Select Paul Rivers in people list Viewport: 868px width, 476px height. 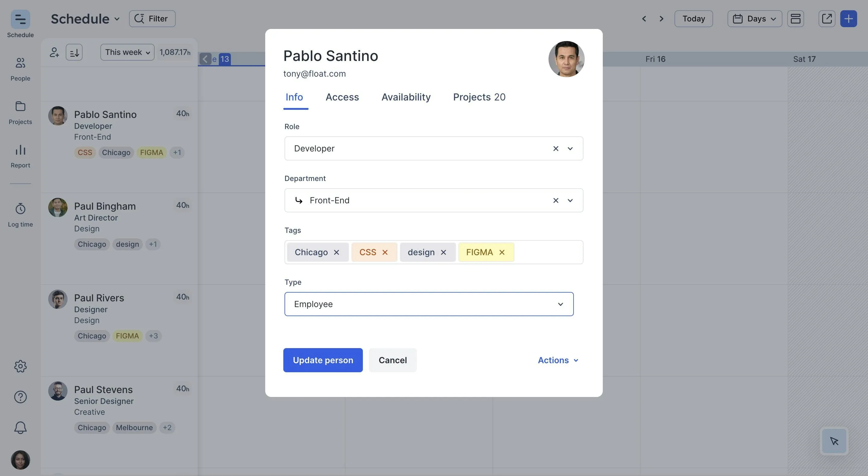pyautogui.click(x=99, y=298)
